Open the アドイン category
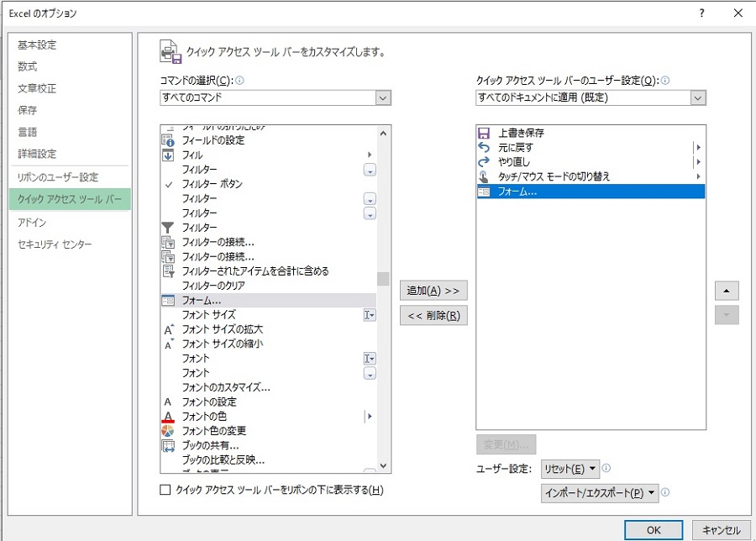This screenshot has height=541, width=756. click(32, 223)
